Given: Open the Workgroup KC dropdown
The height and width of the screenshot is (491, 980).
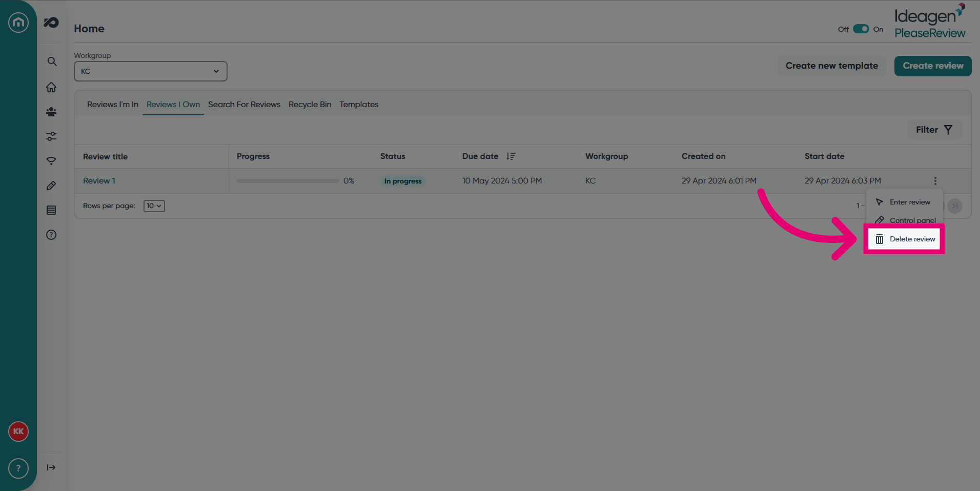Looking at the screenshot, I should coord(151,71).
